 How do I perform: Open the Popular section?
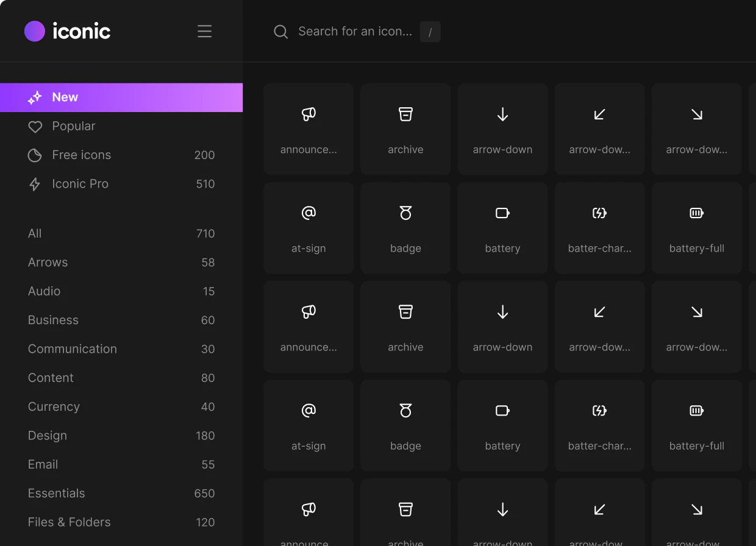(x=74, y=126)
